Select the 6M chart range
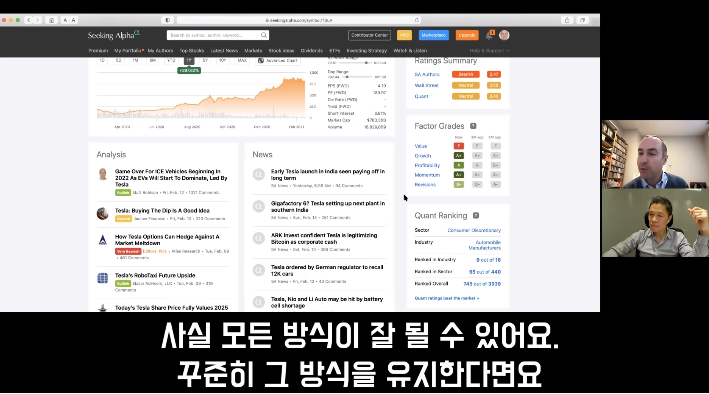Viewport: 709px width, 394px height. coord(153,60)
